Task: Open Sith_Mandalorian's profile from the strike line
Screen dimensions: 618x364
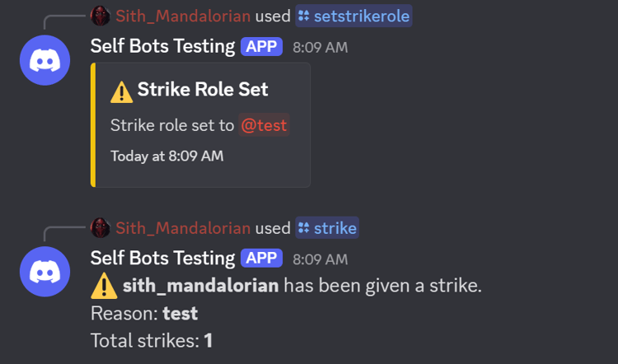Action: (x=182, y=228)
